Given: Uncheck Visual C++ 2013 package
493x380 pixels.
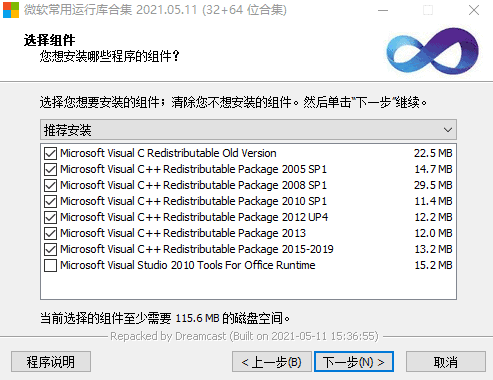Looking at the screenshot, I should coord(50,233).
